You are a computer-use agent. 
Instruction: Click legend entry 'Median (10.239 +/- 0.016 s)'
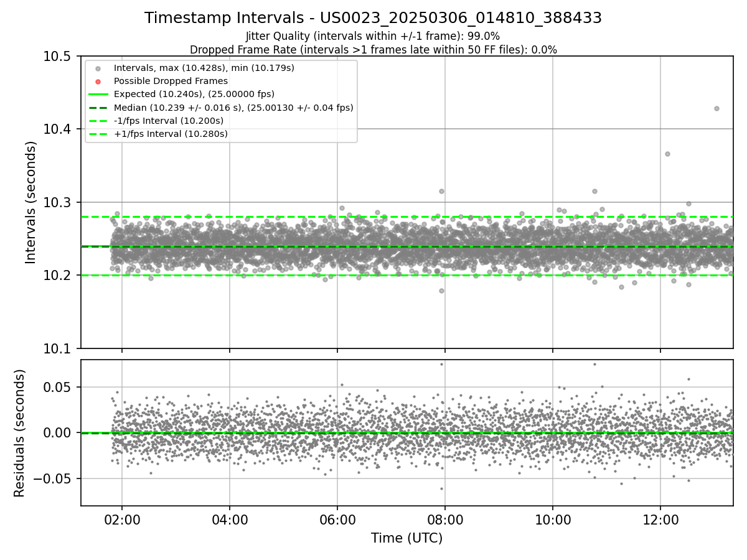(x=233, y=108)
